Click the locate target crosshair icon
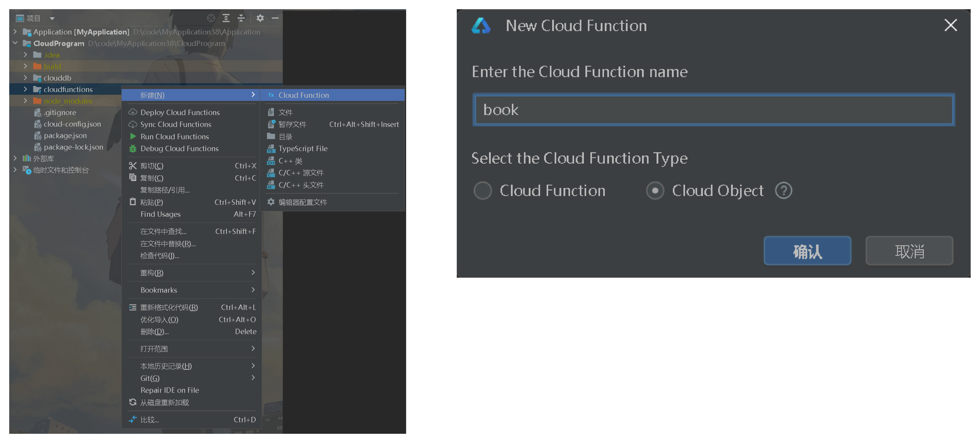This screenshot has width=980, height=443. tap(211, 18)
